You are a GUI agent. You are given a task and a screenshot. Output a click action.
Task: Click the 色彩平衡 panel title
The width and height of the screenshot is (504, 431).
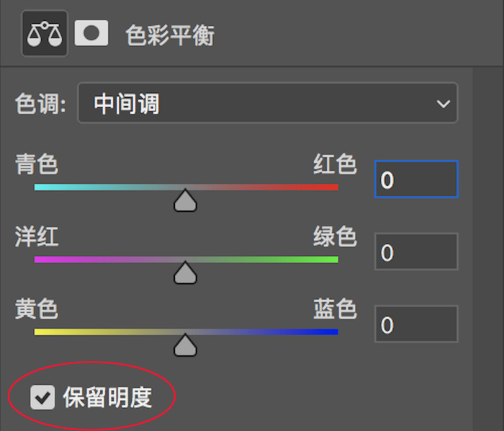tap(170, 35)
